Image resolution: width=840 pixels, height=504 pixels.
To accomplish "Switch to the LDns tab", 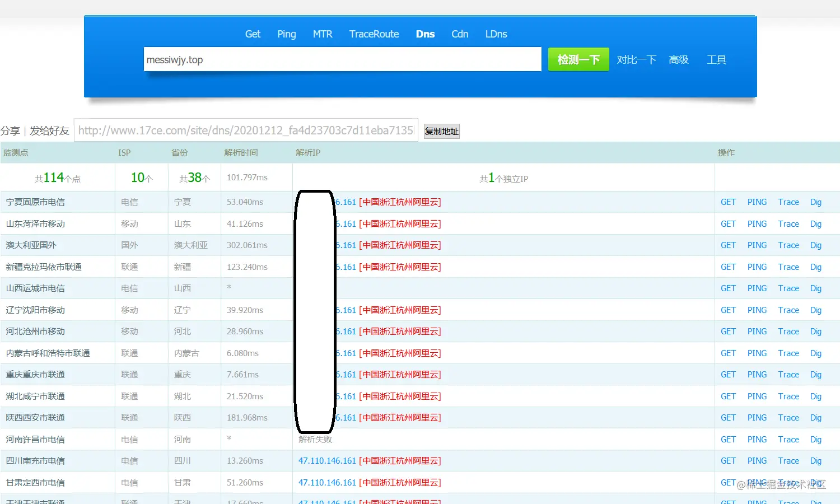I will coord(496,34).
